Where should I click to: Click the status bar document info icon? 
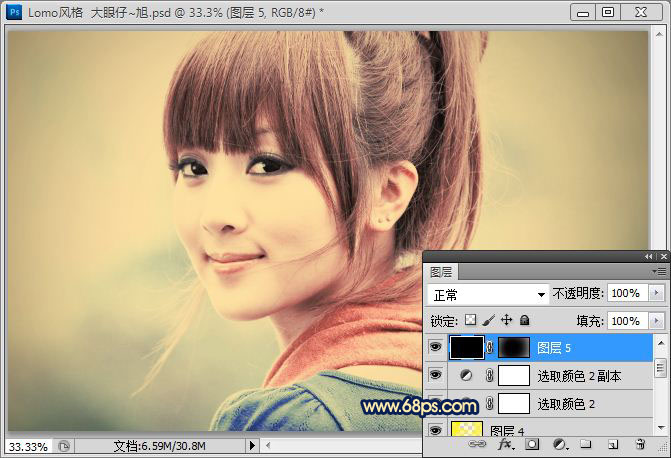64,446
